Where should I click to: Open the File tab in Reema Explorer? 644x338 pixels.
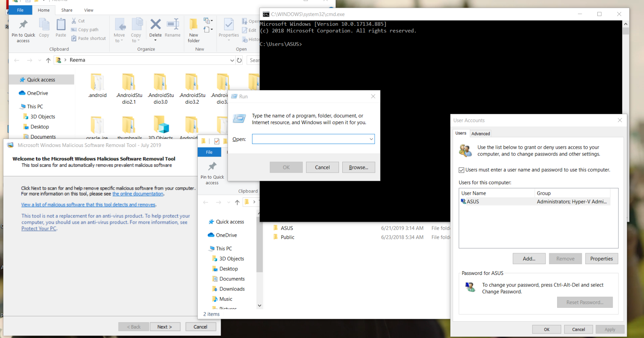20,10
